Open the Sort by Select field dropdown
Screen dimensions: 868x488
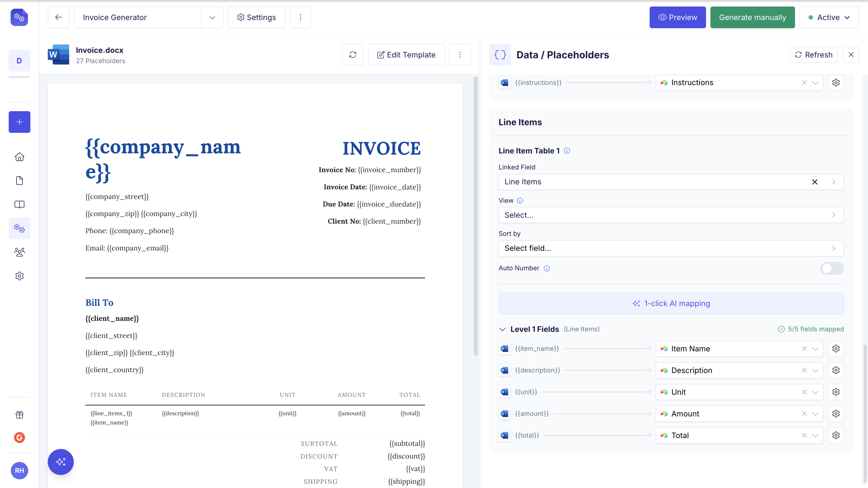671,248
